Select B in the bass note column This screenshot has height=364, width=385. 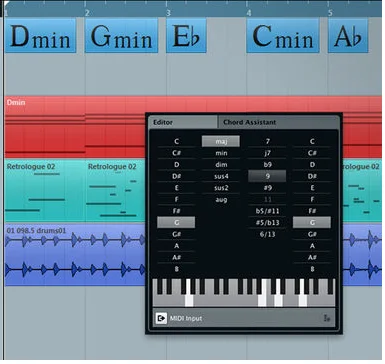point(312,269)
